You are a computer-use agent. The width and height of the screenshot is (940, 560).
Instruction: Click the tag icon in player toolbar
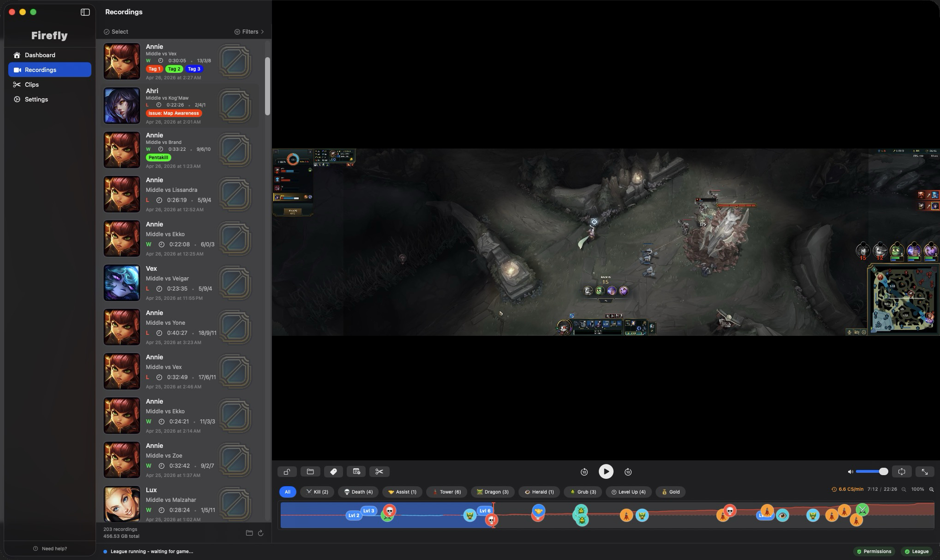click(x=333, y=471)
